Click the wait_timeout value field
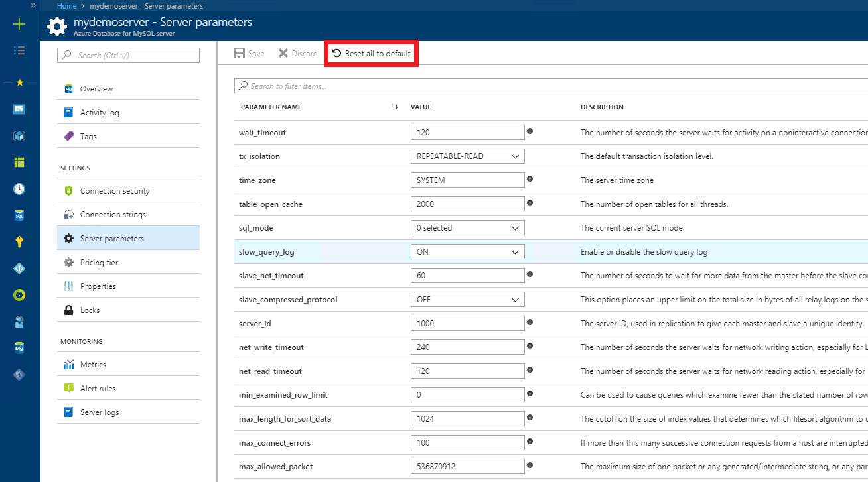 [x=468, y=133]
